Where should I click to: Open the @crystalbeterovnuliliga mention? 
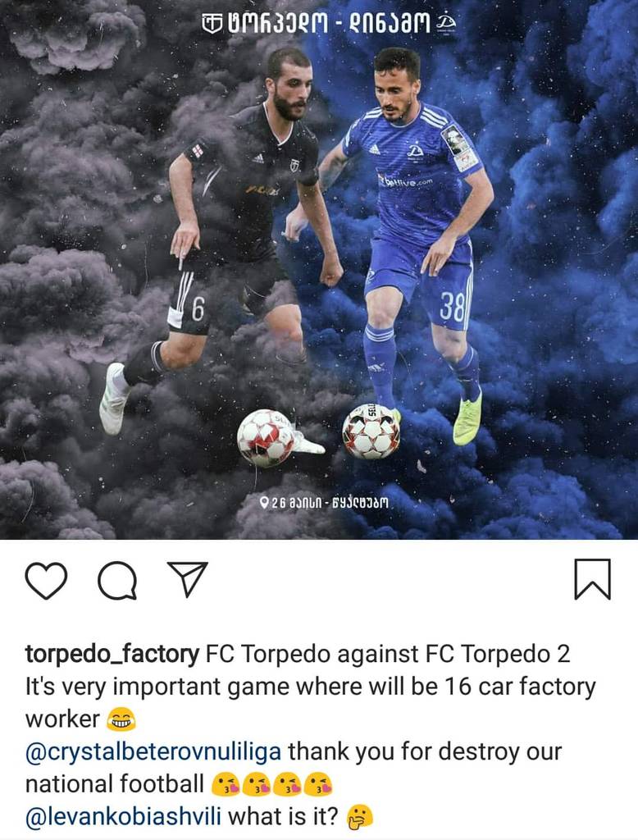click(153, 752)
